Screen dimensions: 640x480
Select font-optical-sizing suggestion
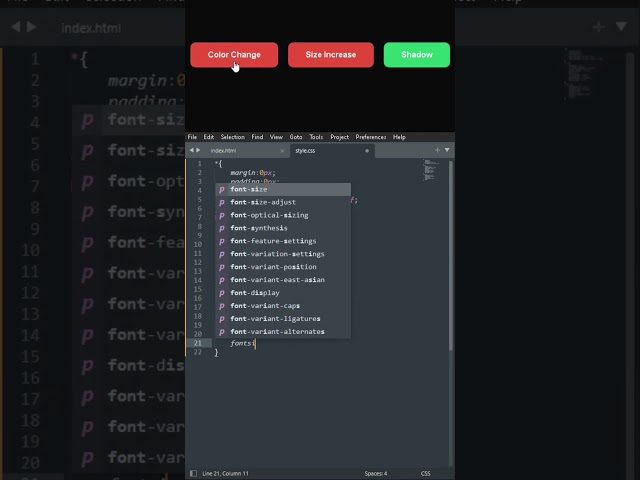(x=283, y=215)
